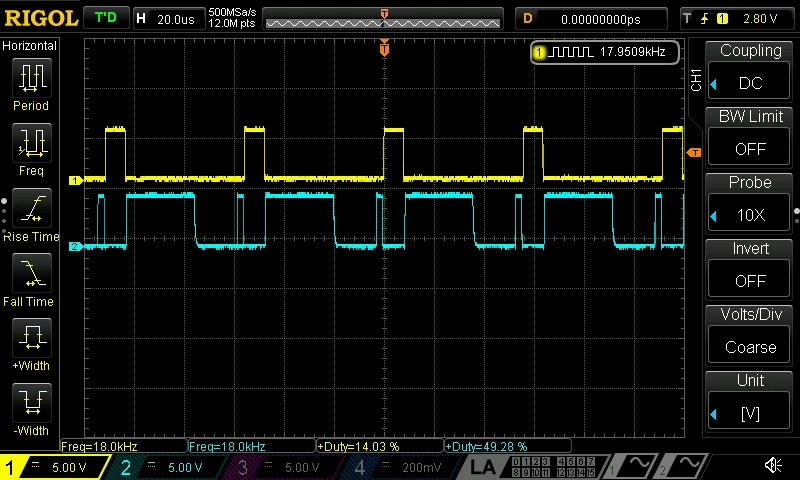Screen dimensions: 800x480
Task: Click the channel 1 ground reference marker
Action: (x=76, y=180)
